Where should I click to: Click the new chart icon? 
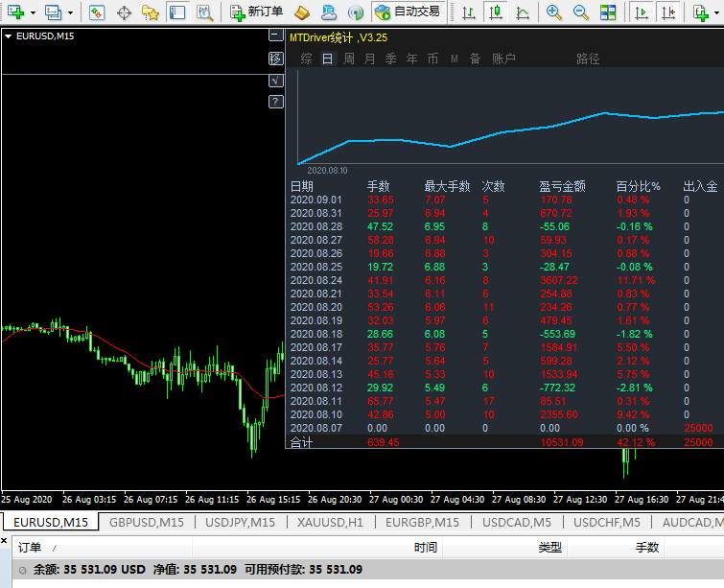[x=15, y=12]
